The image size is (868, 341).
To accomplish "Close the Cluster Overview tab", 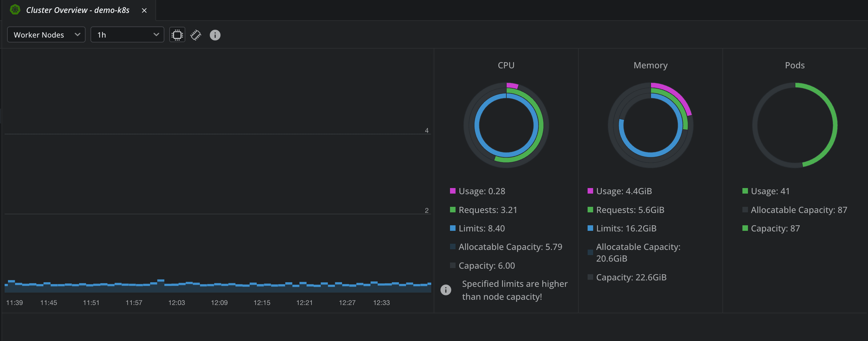I will click(x=144, y=10).
